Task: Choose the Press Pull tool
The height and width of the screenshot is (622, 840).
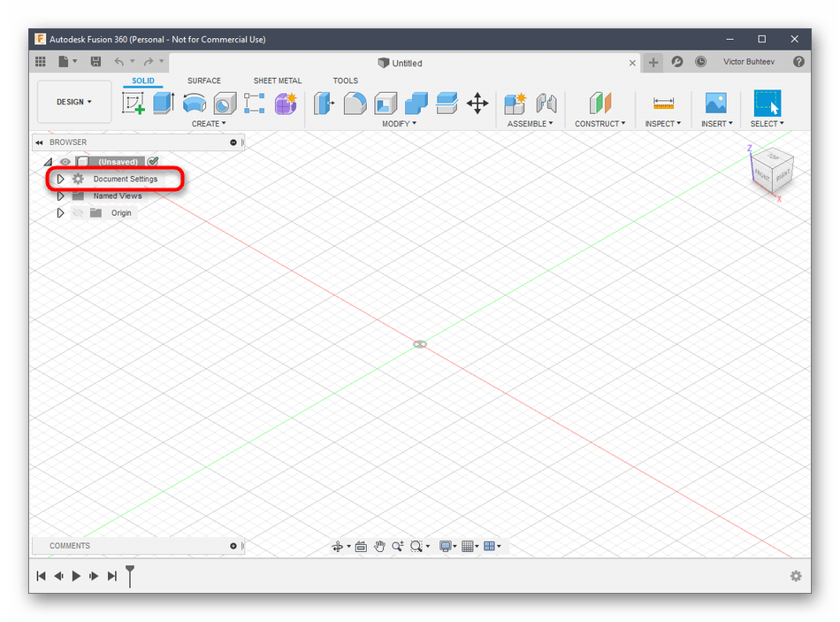Action: point(325,104)
